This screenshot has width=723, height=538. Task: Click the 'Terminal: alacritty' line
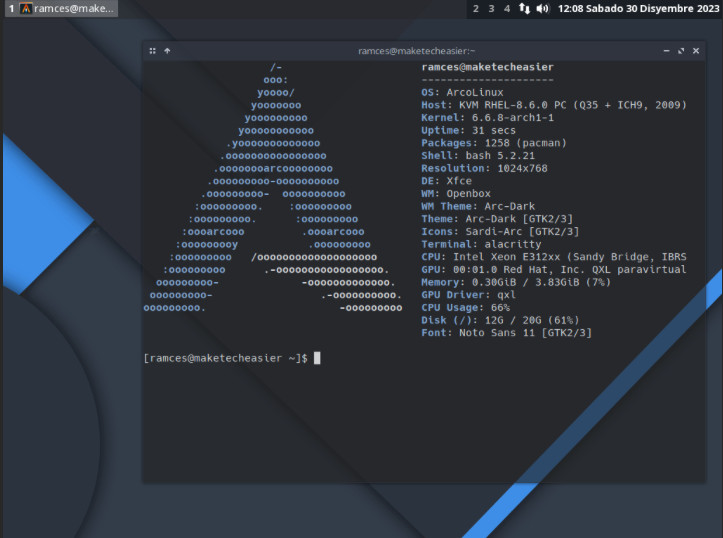tap(481, 244)
